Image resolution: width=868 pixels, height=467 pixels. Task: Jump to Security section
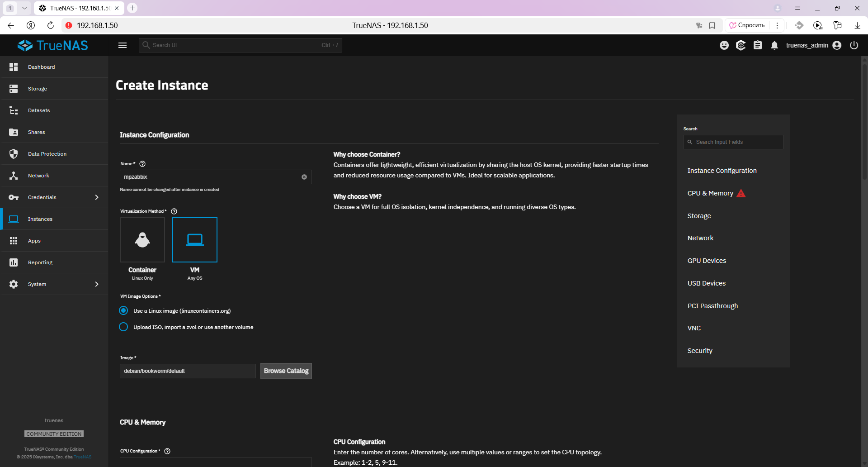(700, 351)
